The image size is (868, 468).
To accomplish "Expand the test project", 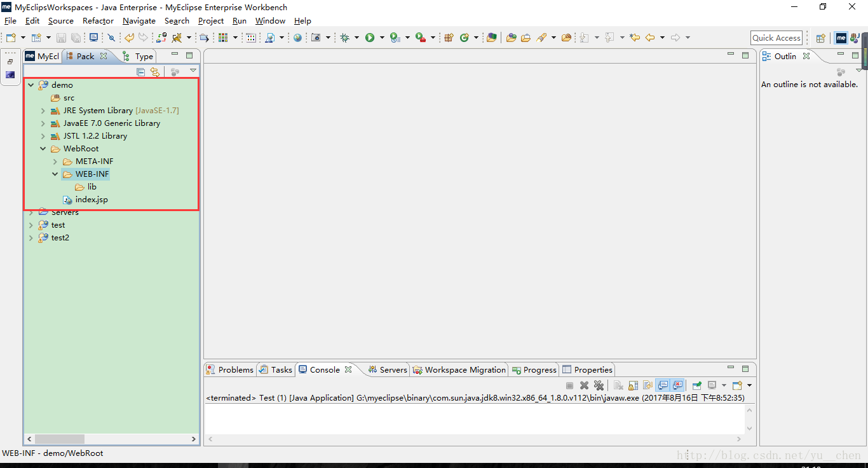I will (31, 224).
